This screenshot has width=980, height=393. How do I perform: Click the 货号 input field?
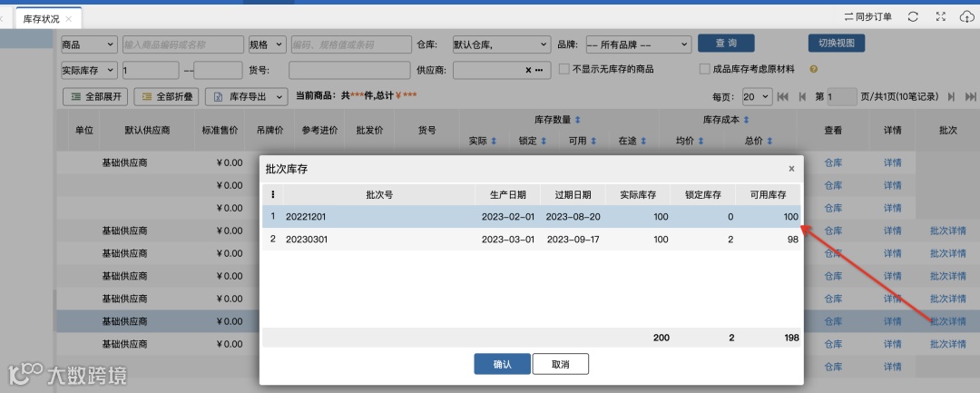coord(348,70)
